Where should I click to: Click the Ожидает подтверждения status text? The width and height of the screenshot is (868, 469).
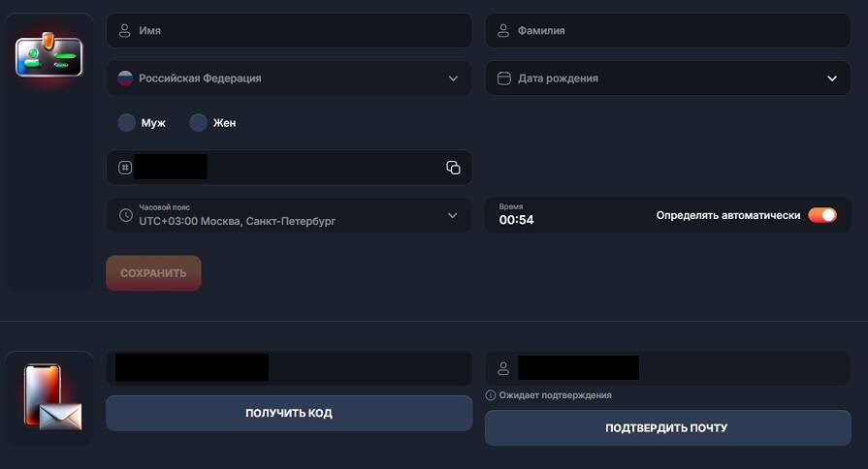point(556,395)
